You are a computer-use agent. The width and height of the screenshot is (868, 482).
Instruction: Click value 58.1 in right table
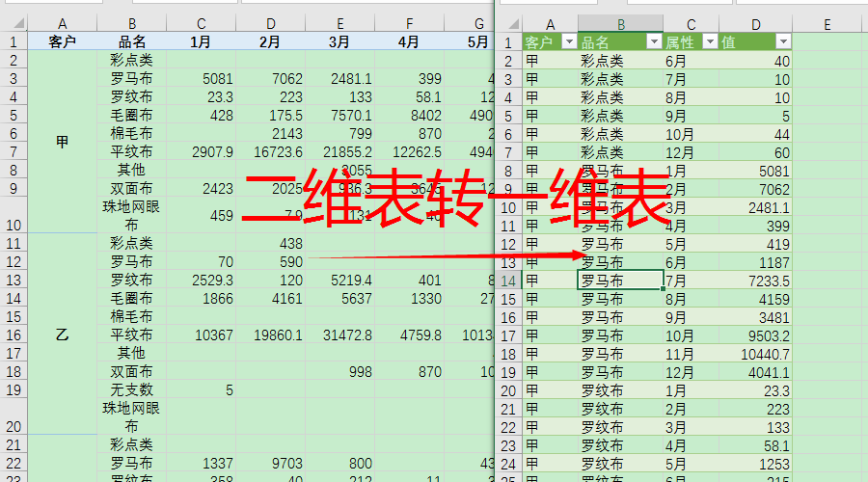coord(755,445)
